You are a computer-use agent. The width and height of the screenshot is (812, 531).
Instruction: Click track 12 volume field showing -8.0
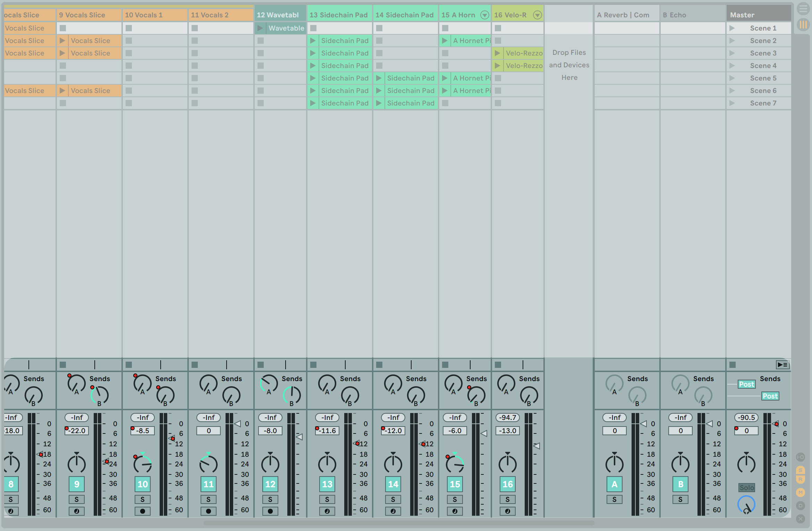(270, 431)
